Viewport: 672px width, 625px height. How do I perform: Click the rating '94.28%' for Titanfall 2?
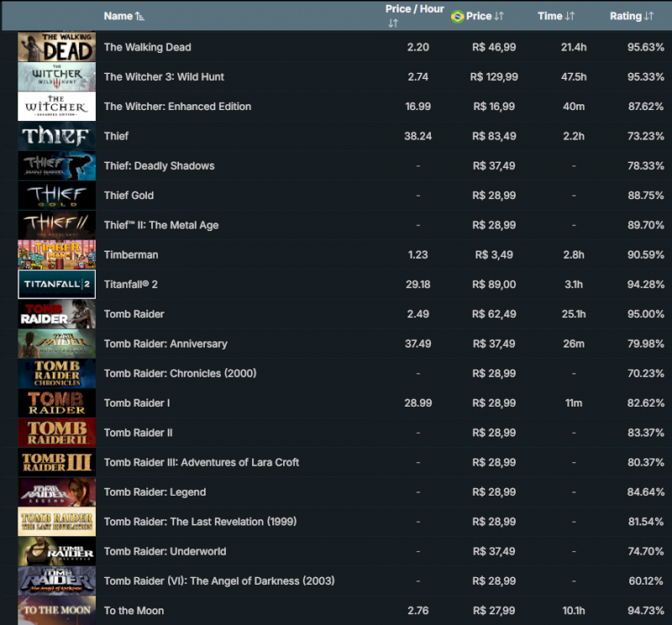645,284
